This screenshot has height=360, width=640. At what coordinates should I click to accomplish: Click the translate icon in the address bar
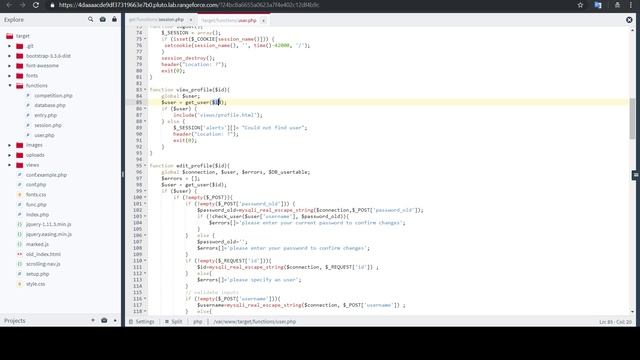click(x=598, y=5)
